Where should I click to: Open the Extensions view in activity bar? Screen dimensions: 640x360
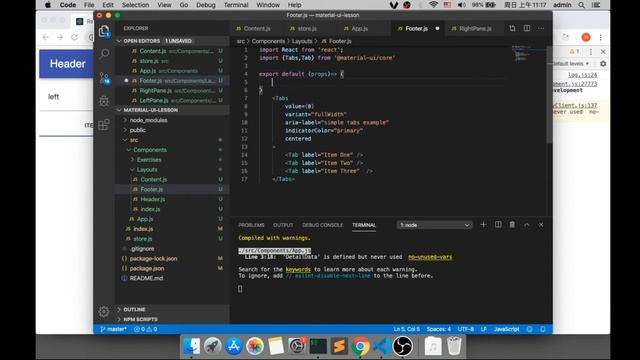(x=104, y=124)
